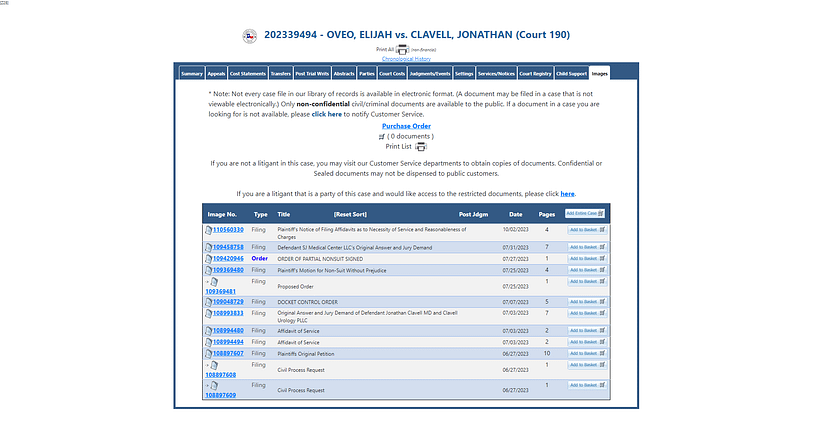Click the date 10/02/2023
The image size is (819, 434).
(x=516, y=230)
